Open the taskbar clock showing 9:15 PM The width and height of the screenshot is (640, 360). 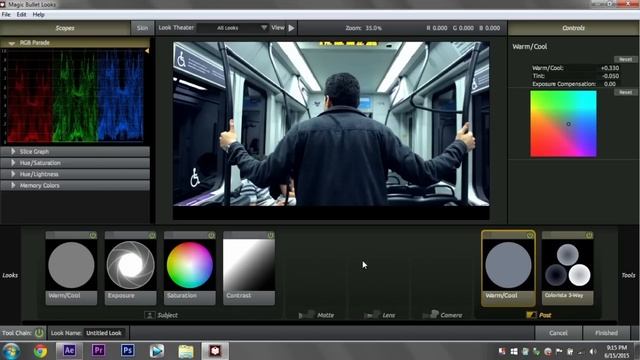coord(616,351)
